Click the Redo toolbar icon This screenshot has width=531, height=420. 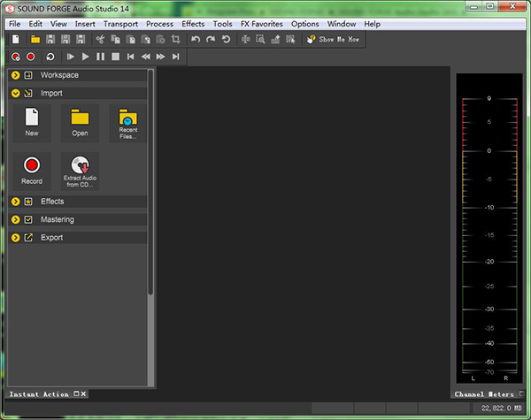pyautogui.click(x=211, y=39)
